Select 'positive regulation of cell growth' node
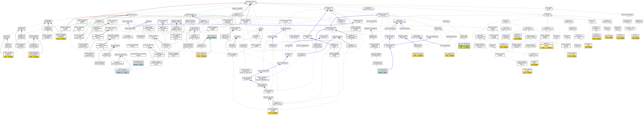 click(232, 55)
